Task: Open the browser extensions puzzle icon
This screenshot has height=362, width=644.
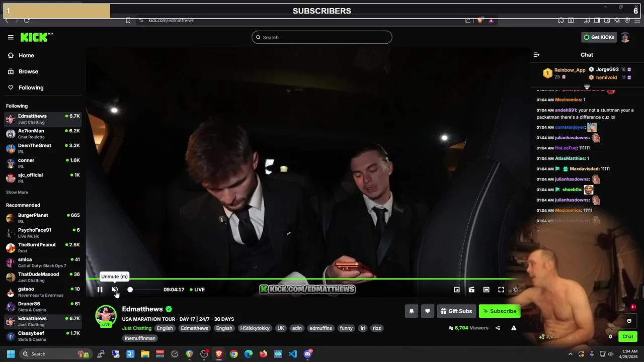Action: [x=560, y=20]
